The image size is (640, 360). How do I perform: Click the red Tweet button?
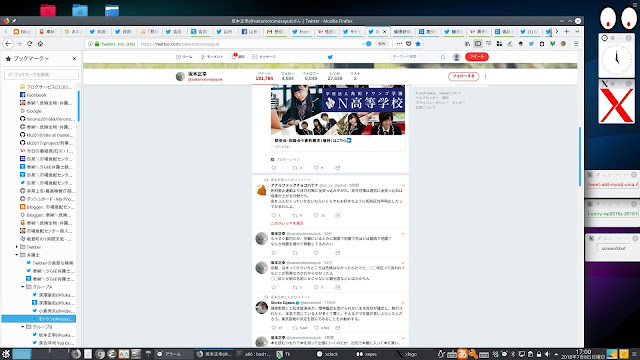pyautogui.click(x=477, y=57)
